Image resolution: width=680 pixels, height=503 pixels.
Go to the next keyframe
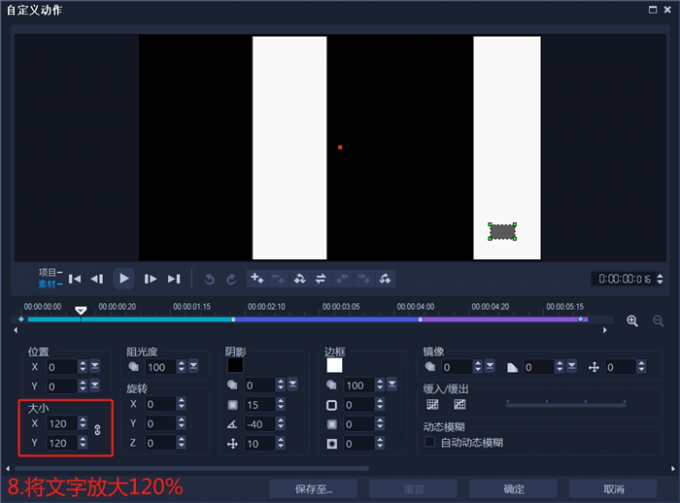point(363,278)
